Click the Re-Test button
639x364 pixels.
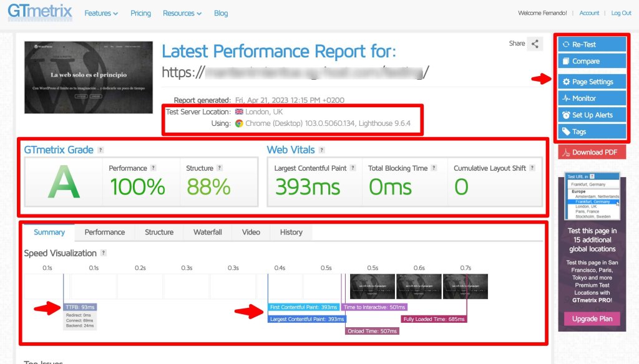tap(592, 44)
